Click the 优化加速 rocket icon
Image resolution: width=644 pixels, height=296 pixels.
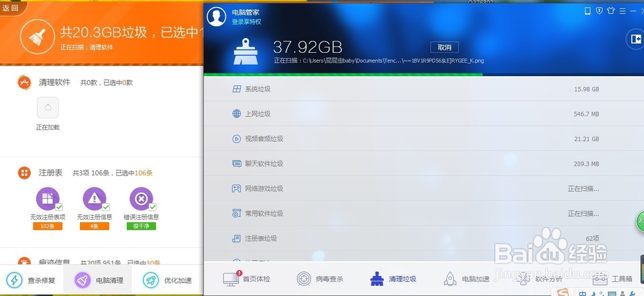pos(151,281)
